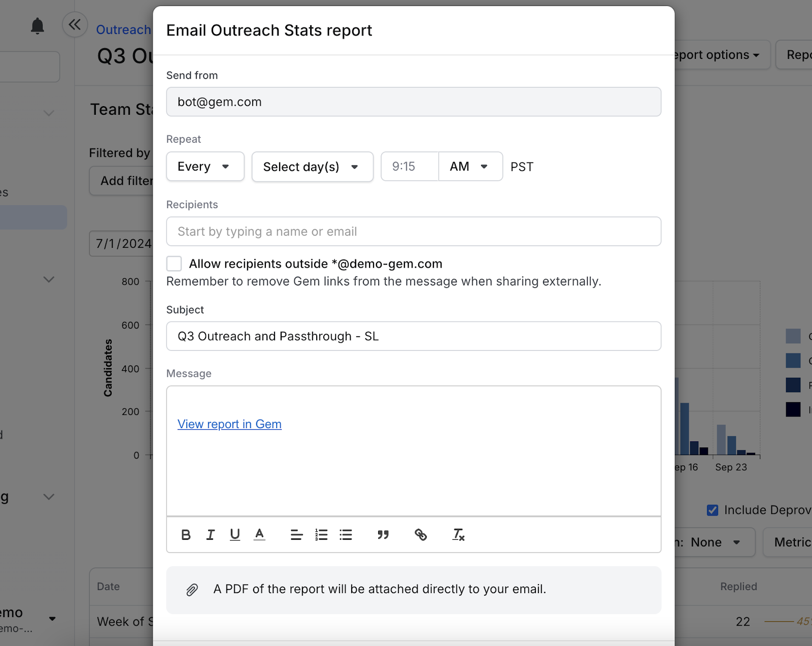Open account switcher caret at sidebar bottom
812x646 pixels.
click(x=52, y=619)
